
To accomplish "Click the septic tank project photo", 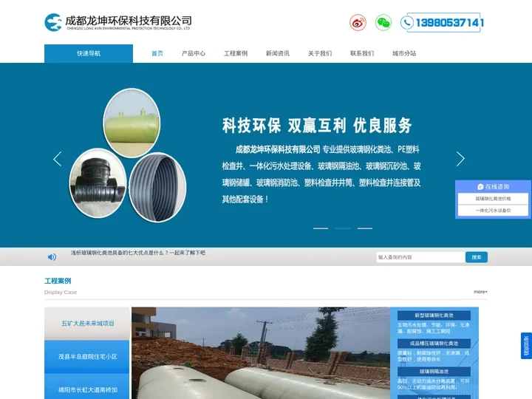I will coord(261,353).
